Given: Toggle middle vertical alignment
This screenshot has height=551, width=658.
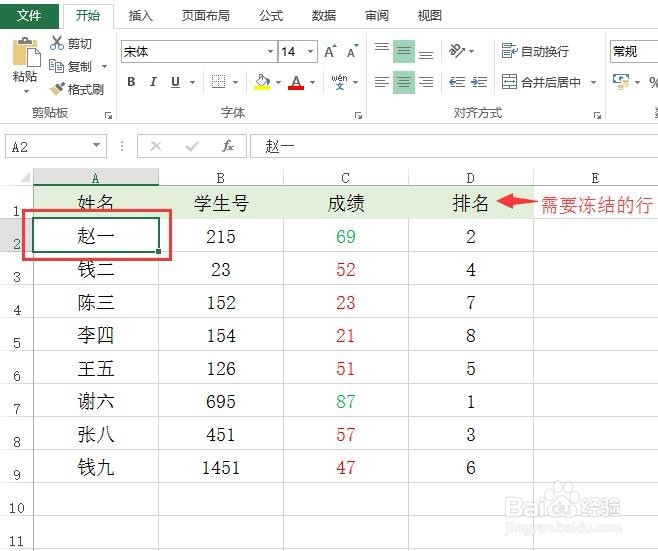Looking at the screenshot, I should (404, 52).
